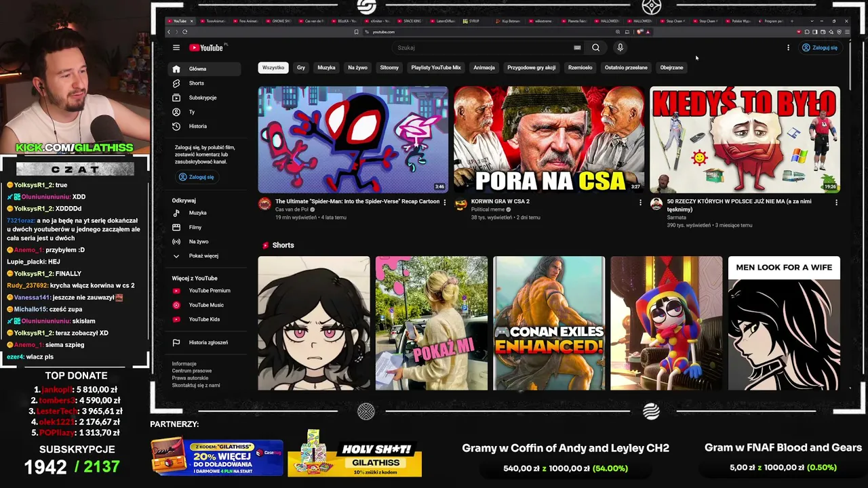This screenshot has height=488, width=868.
Task: Open the Informacje footer link
Action: [184, 364]
